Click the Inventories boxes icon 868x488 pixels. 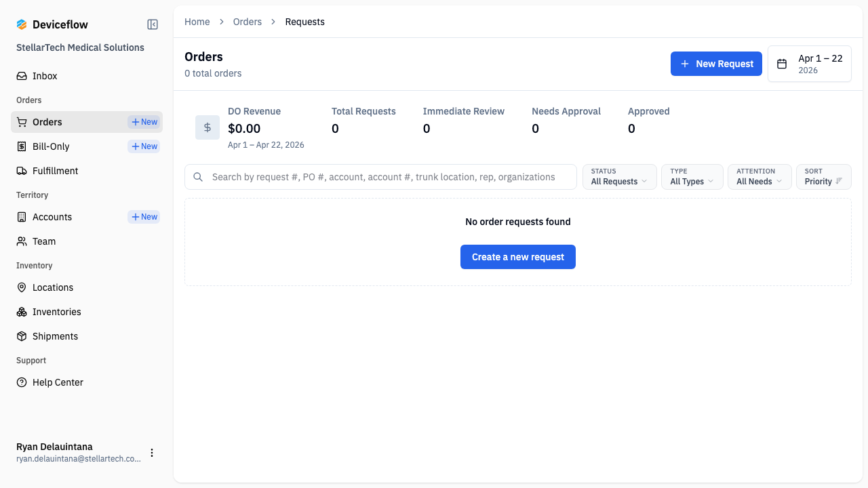(x=22, y=312)
